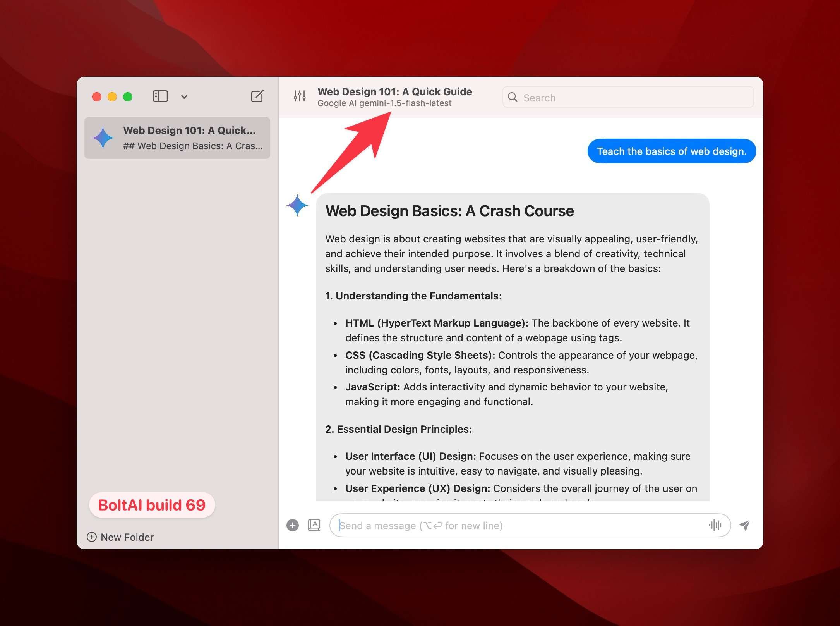Click the magnifier icon in the search bar
Screen dimensions: 840x626
(x=513, y=97)
